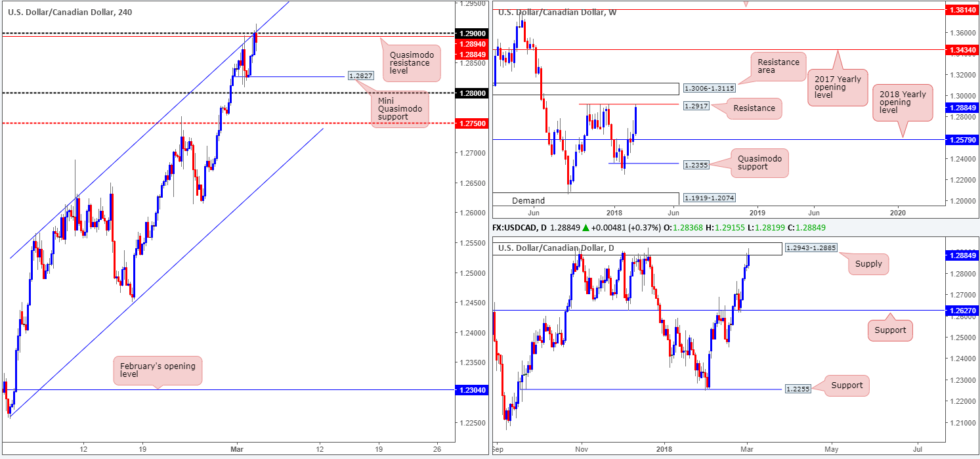This screenshot has width=980, height=459.
Task: Click the 1.25500 axis value on the 240 chart
Action: click(474, 243)
